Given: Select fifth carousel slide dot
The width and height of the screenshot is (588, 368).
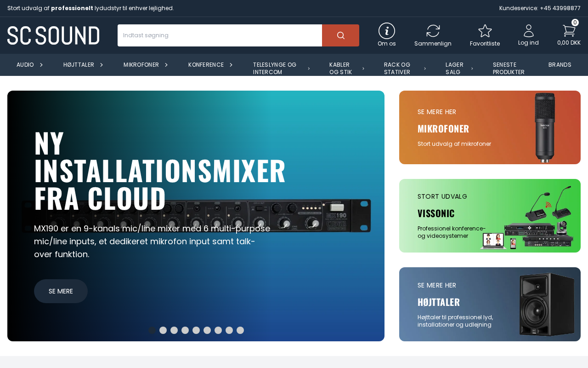Looking at the screenshot, I should click(196, 330).
